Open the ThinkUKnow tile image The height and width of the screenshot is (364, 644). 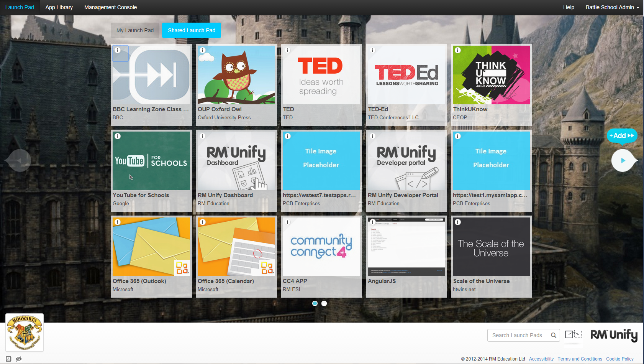point(492,75)
